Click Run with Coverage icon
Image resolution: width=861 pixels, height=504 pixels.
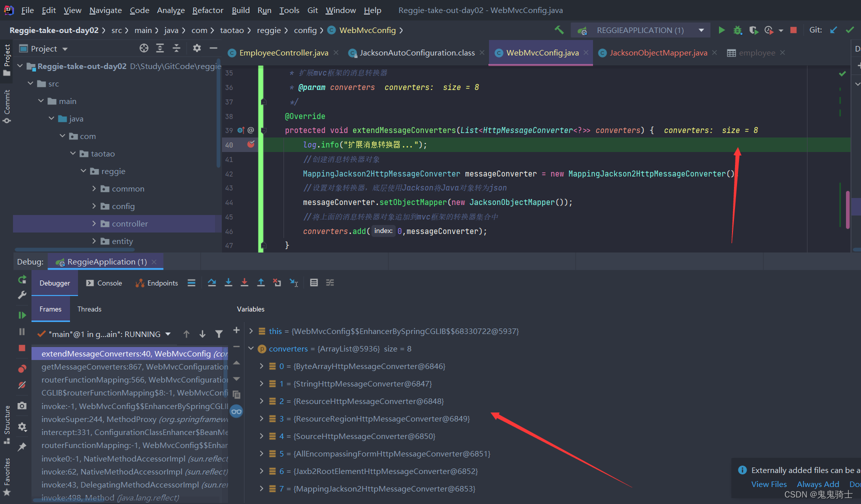click(x=753, y=30)
